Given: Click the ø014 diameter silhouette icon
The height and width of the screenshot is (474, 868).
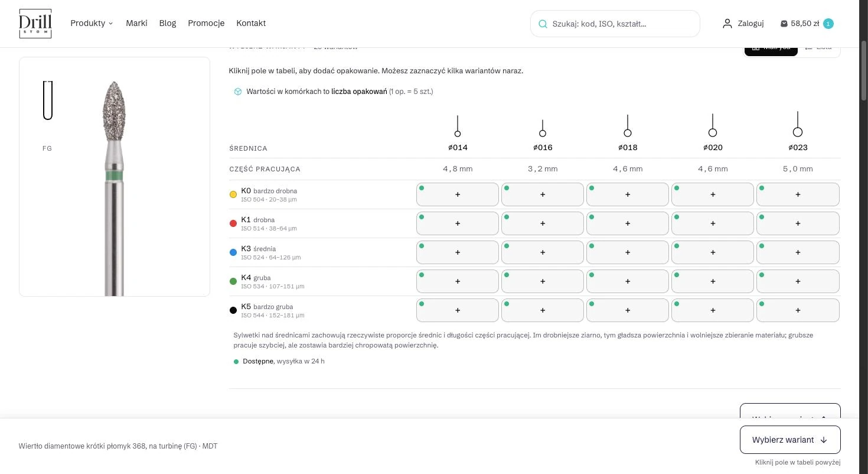Looking at the screenshot, I should (x=458, y=126).
